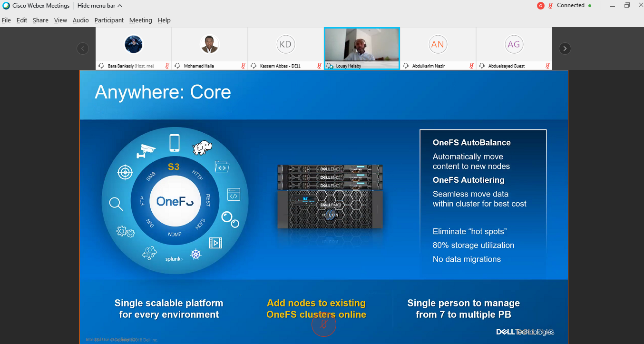Click headset icon beside Bara Bankesly
The width and height of the screenshot is (644, 344).
(x=101, y=66)
